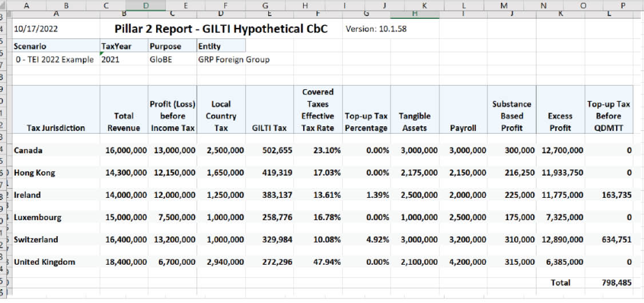This screenshot has width=644, height=303.
Task: Click United Kingdom's effective tax rate 47.94%
Action: (x=319, y=261)
